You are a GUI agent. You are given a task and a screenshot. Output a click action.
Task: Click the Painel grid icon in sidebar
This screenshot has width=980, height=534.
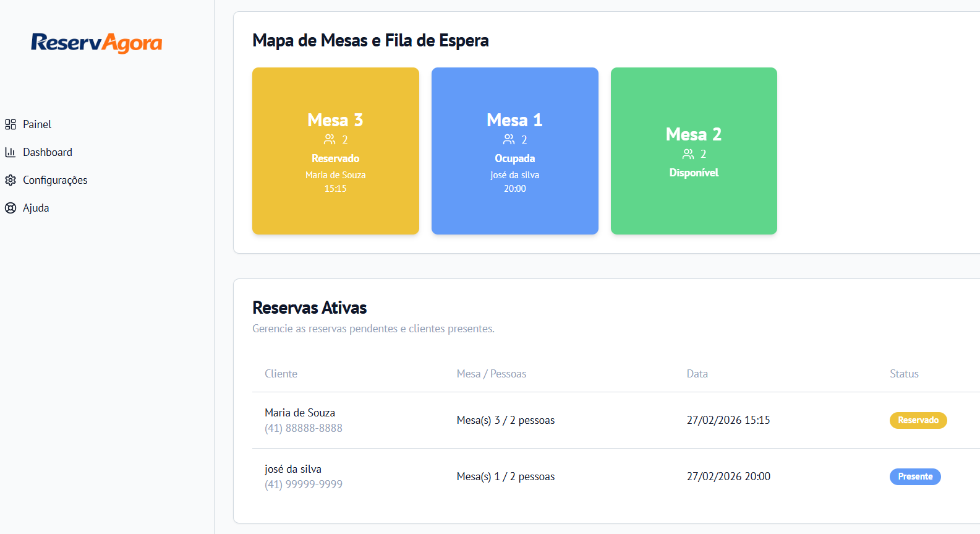[10, 124]
